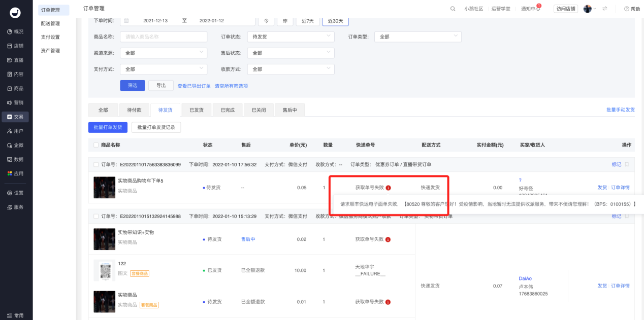
Task: Open the 订单状态 dropdown showing 待发货
Action: click(x=291, y=37)
